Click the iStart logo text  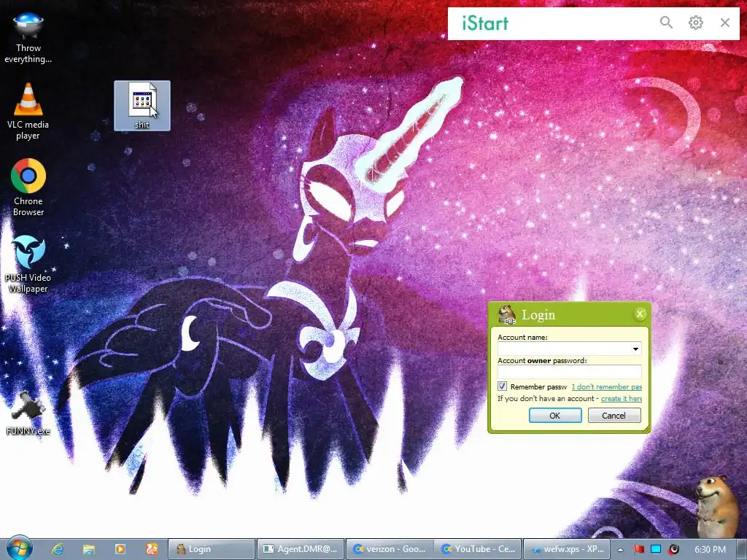pyautogui.click(x=485, y=23)
